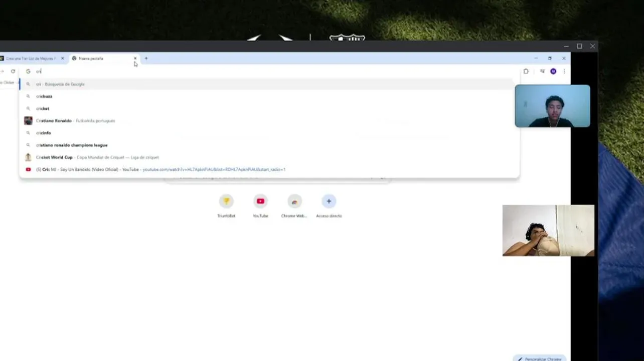Switch to the Tier List tab
The width and height of the screenshot is (644, 361).
click(x=30, y=59)
